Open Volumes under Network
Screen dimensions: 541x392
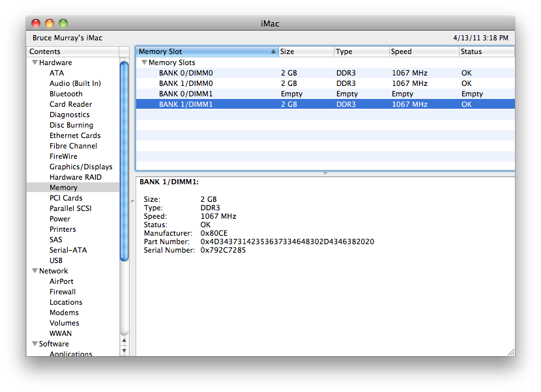tap(64, 323)
